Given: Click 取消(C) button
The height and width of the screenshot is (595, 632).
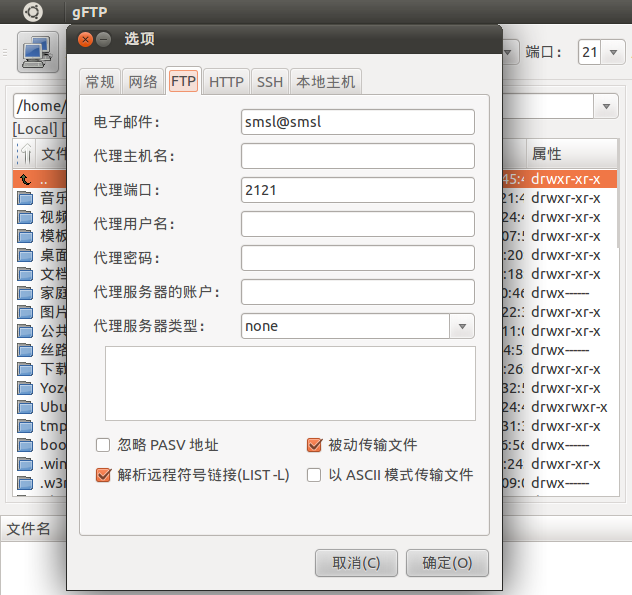Looking at the screenshot, I should [356, 563].
